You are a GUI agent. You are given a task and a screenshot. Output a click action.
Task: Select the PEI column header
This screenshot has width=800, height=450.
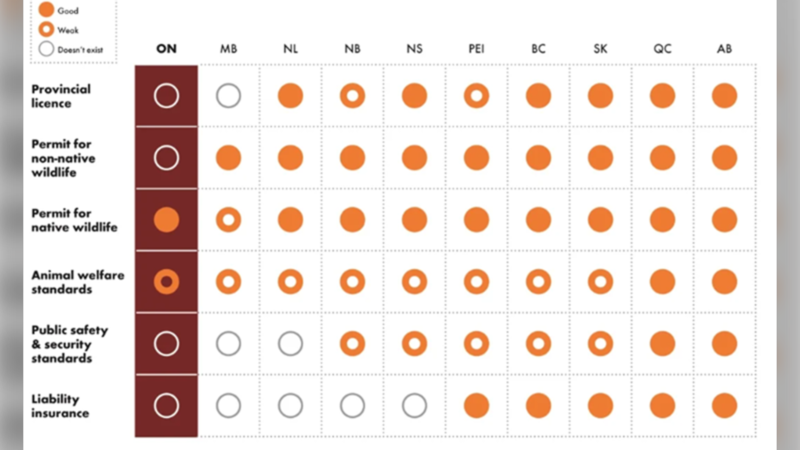pos(476,48)
